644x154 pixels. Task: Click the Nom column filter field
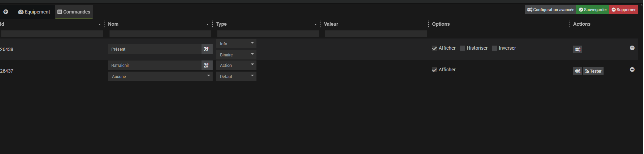160,34
